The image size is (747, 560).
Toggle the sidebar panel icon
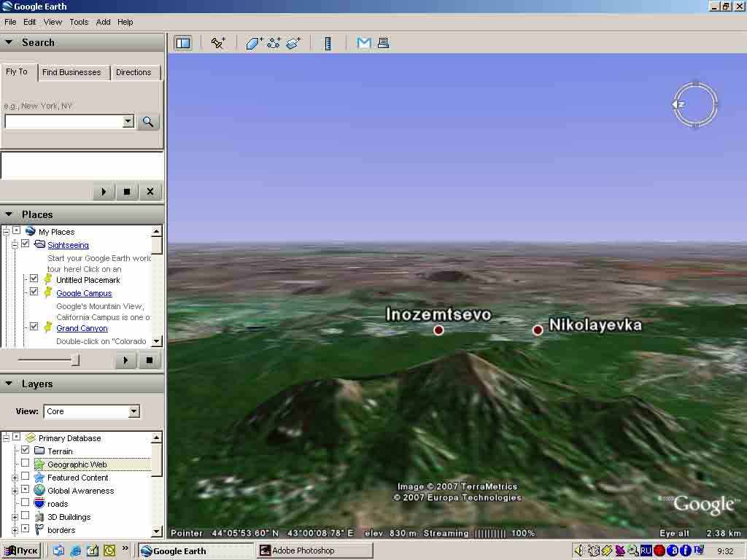coord(183,43)
